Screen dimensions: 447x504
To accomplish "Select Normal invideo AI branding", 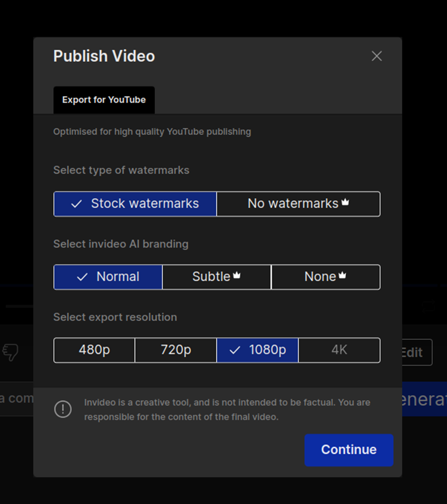I will click(108, 277).
